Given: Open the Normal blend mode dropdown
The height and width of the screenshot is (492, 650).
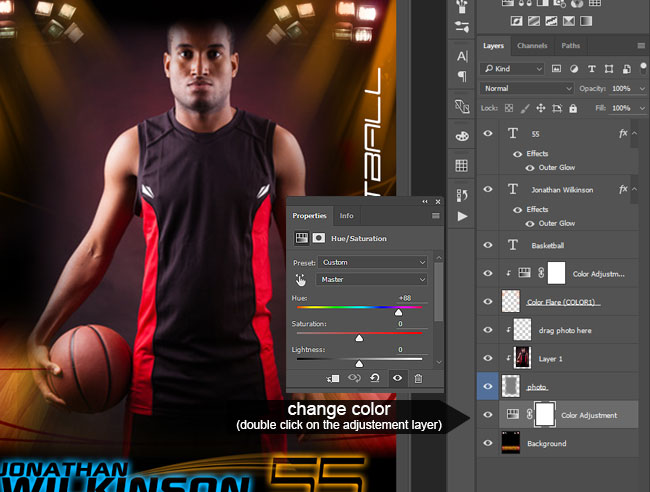Looking at the screenshot, I should (526, 88).
